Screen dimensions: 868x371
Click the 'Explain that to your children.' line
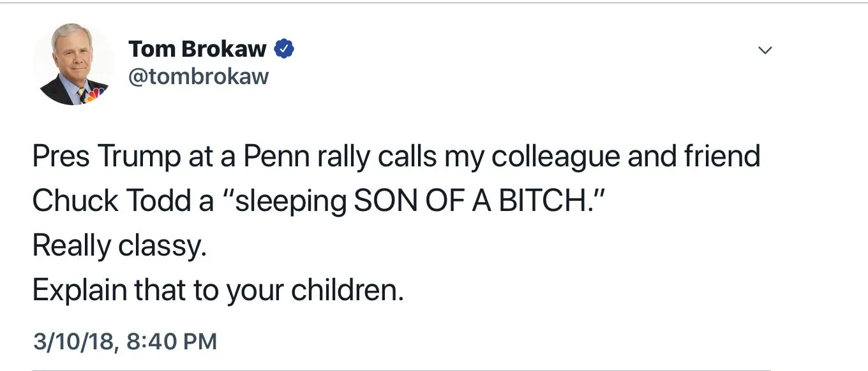coord(218,291)
